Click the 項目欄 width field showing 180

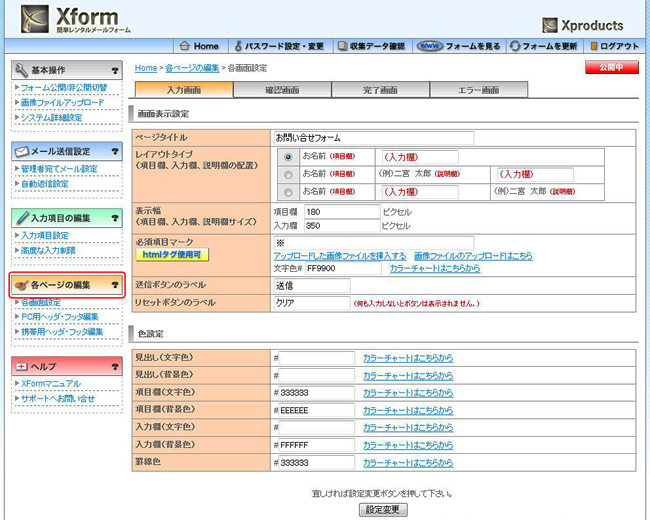pyautogui.click(x=342, y=211)
